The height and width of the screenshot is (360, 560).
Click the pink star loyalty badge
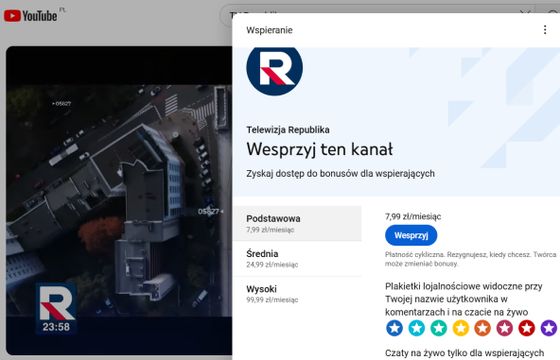tap(505, 328)
